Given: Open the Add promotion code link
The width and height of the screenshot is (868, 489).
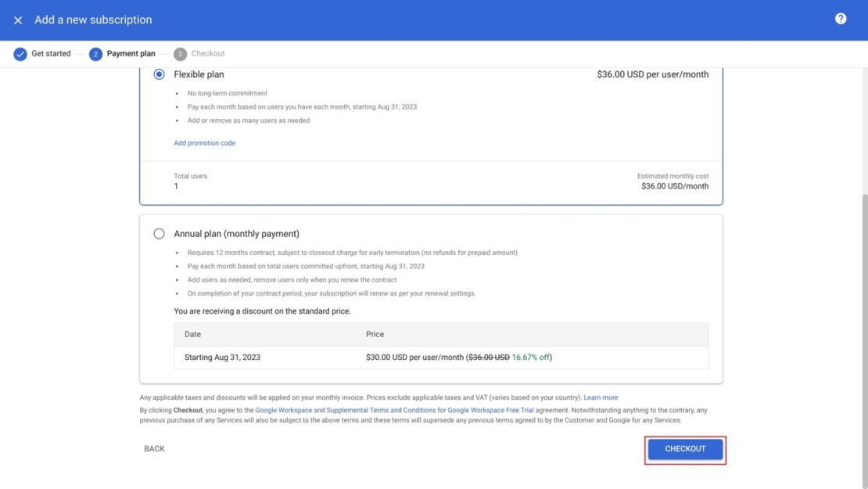Looking at the screenshot, I should (205, 142).
